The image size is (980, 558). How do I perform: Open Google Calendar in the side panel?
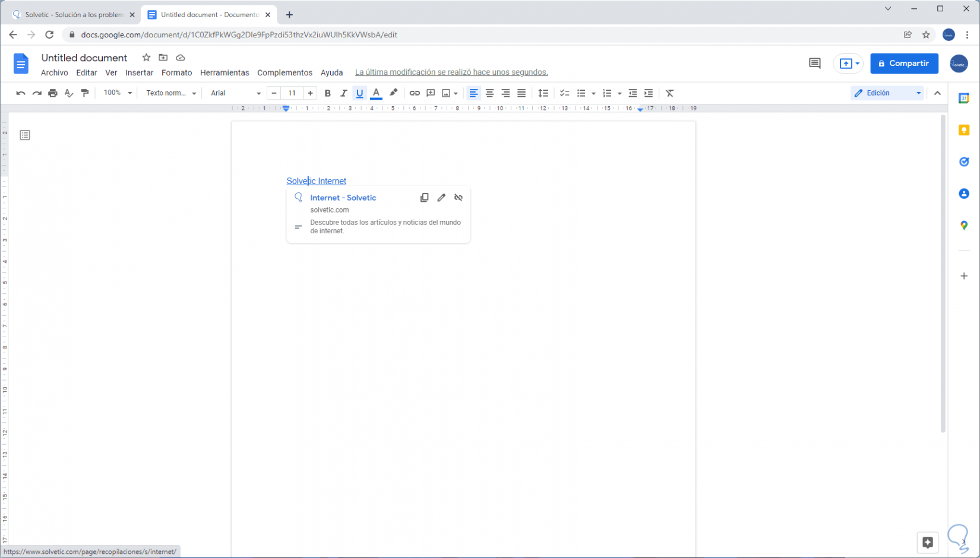(964, 99)
